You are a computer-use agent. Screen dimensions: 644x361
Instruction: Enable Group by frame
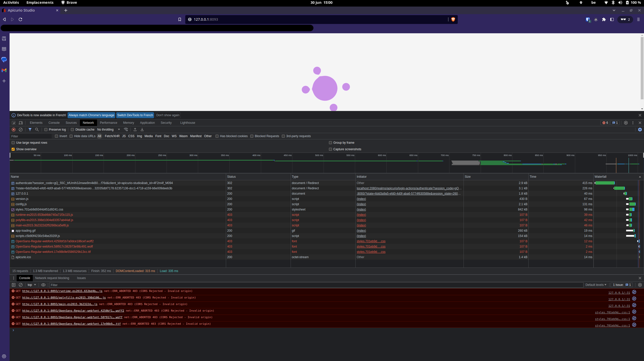[330, 142]
